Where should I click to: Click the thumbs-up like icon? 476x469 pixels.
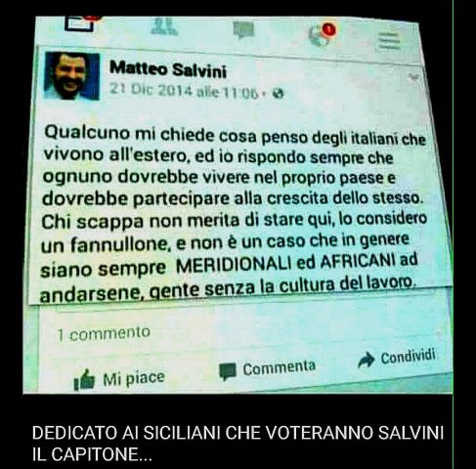coord(84,380)
